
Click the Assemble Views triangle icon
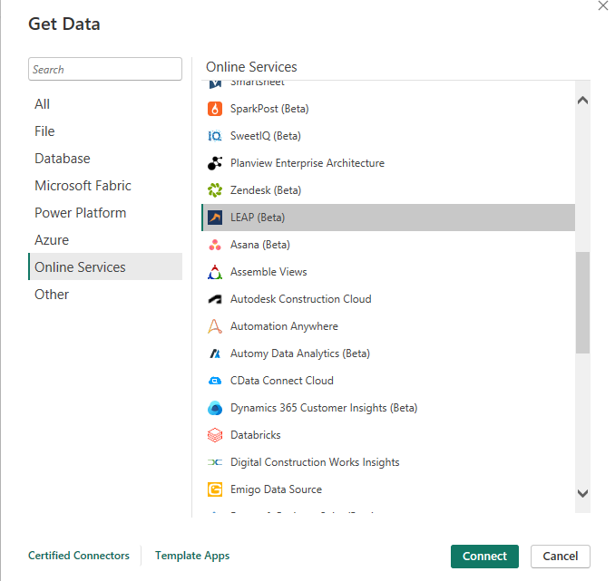pyautogui.click(x=215, y=272)
